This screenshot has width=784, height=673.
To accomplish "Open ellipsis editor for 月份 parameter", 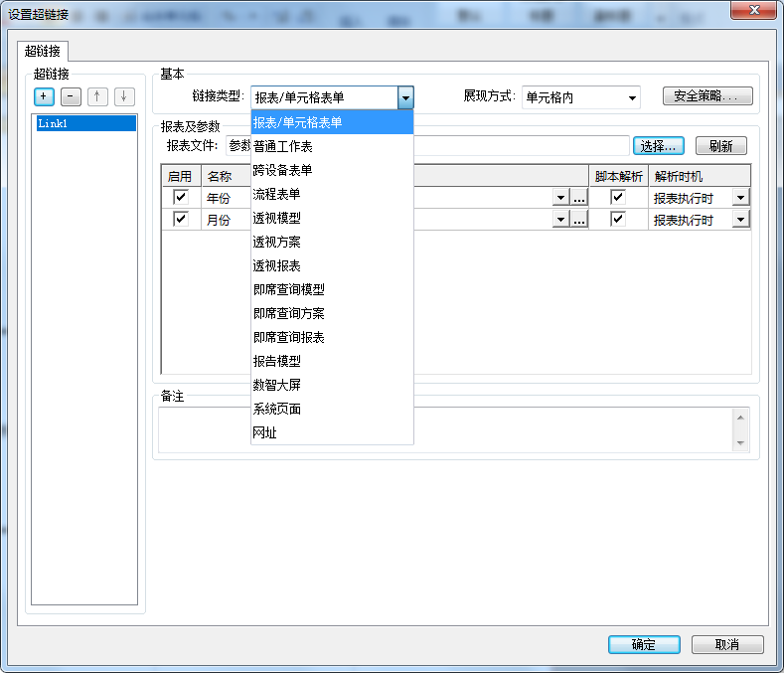I will click(579, 220).
